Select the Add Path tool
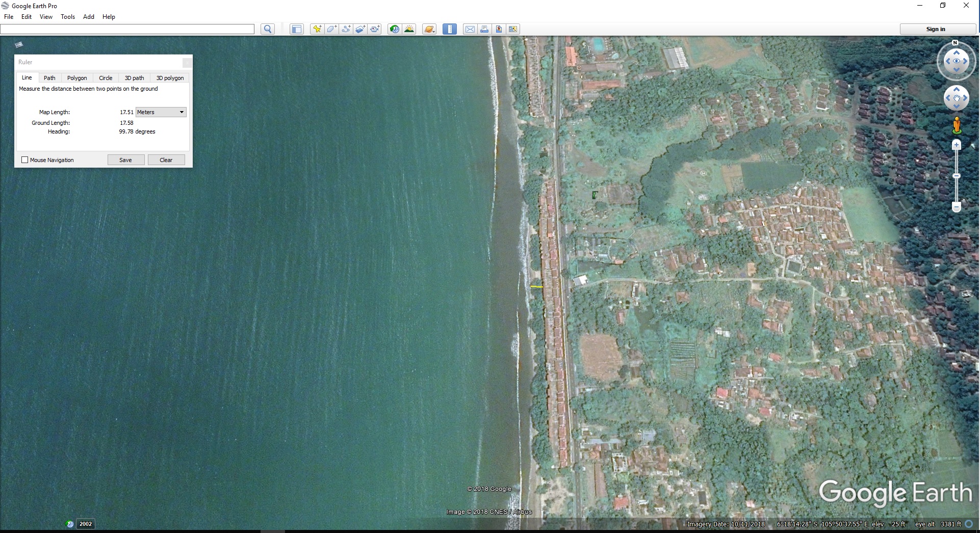Screen dimensions: 980x533 coord(346,29)
